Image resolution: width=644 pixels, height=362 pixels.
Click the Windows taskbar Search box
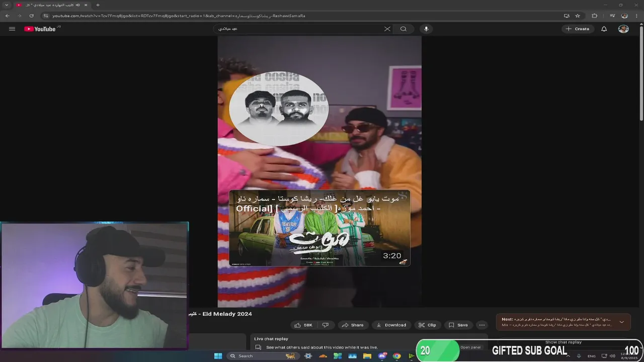(x=262, y=356)
